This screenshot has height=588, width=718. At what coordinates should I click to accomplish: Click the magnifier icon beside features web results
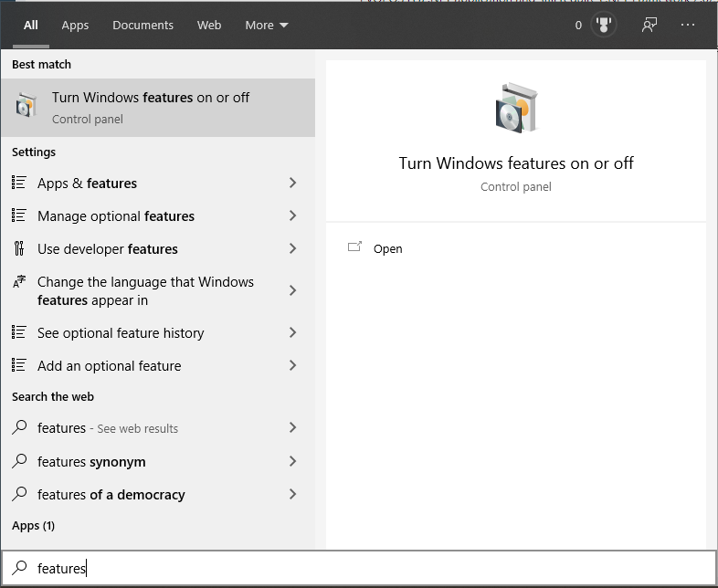(19, 427)
